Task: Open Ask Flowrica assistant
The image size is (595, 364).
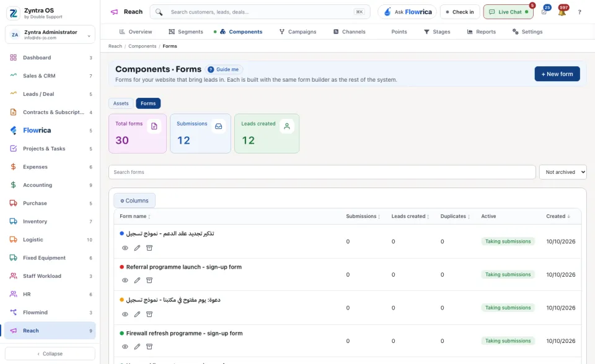Action: pyautogui.click(x=407, y=12)
